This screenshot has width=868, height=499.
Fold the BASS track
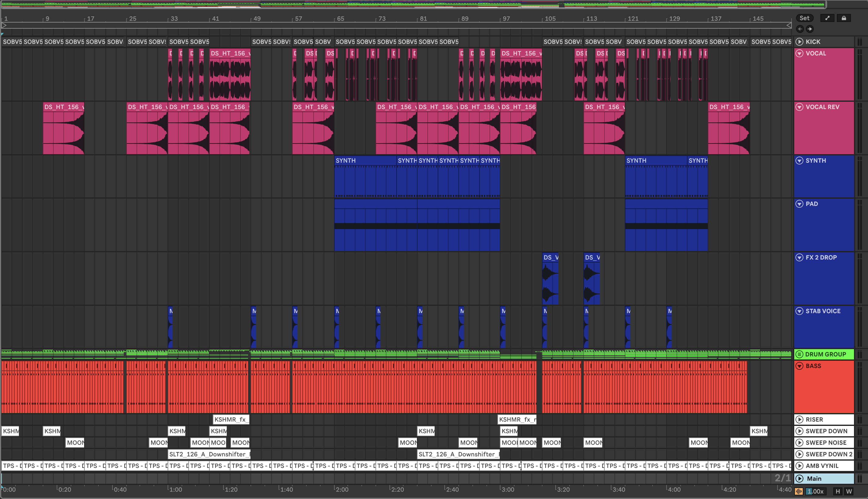click(x=799, y=366)
